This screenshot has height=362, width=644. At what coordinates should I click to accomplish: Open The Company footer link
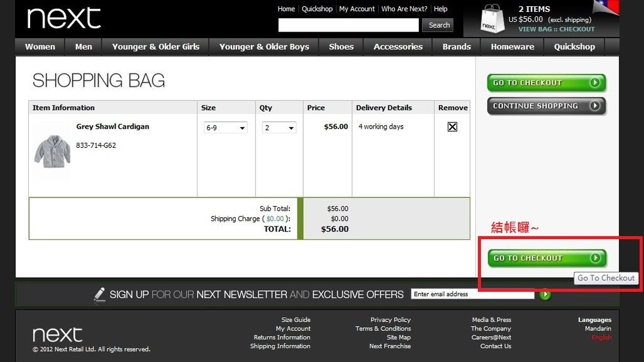coord(491,328)
